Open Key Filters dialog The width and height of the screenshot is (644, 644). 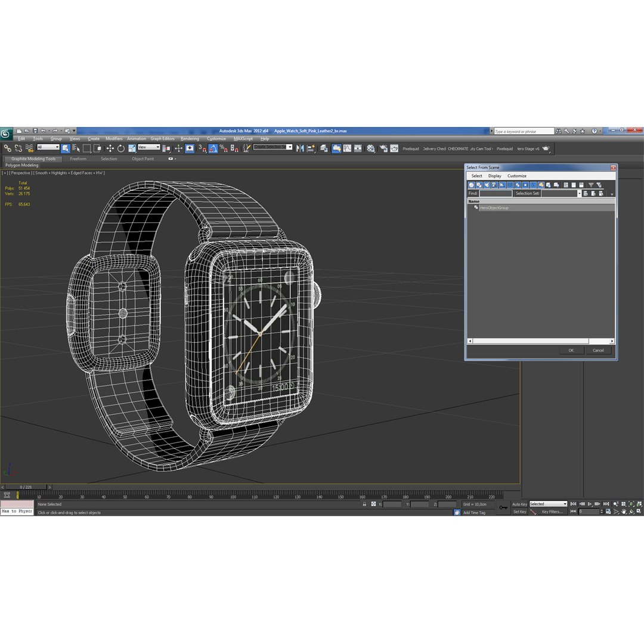click(x=552, y=512)
